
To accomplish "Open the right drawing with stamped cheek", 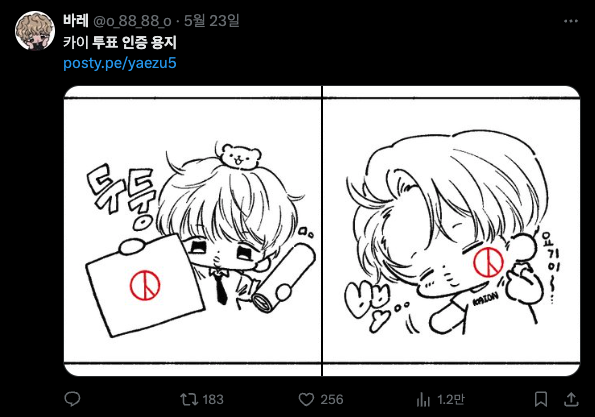I will point(451,231).
